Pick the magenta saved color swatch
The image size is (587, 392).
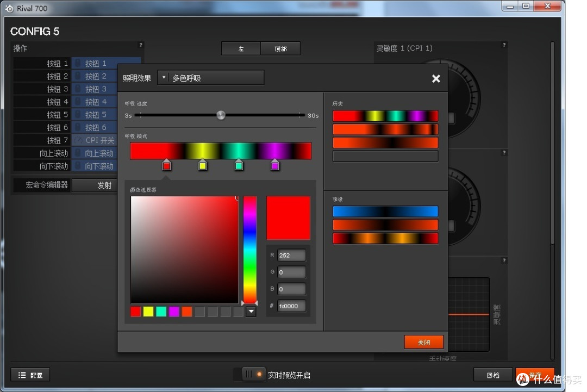[x=174, y=312]
